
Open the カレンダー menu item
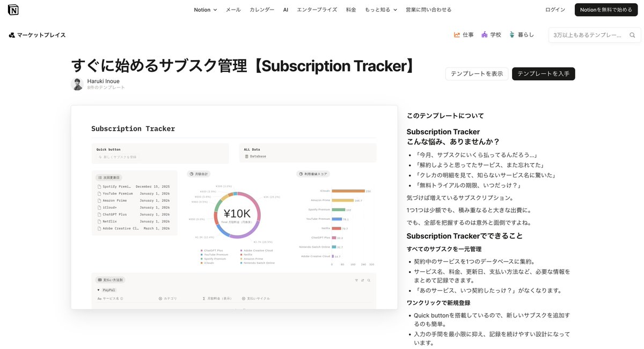point(262,10)
